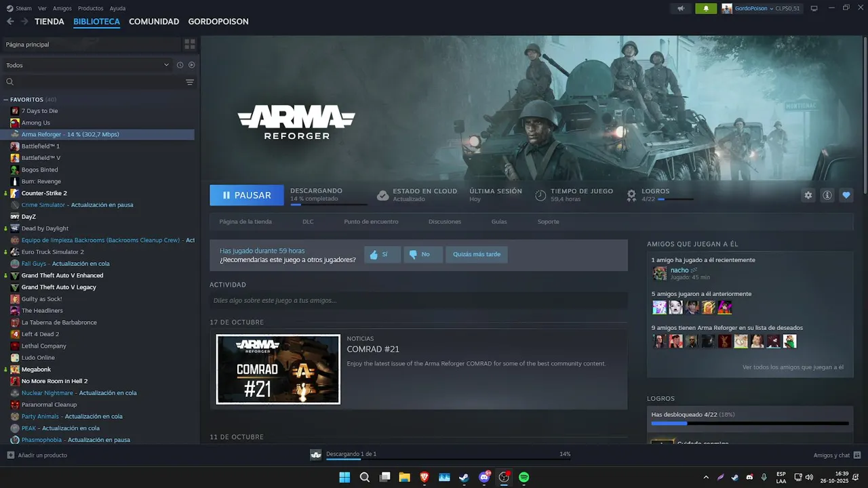
Task: Open the green notifications bell
Action: click(706, 8)
